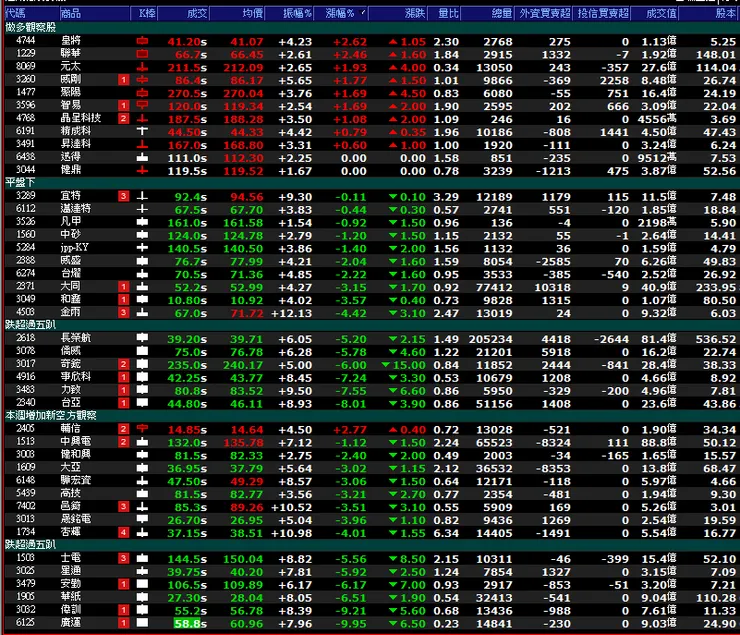This screenshot has width=740, height=635.
Task: Click the K-bar icon in row 7402
Action: click(142, 507)
